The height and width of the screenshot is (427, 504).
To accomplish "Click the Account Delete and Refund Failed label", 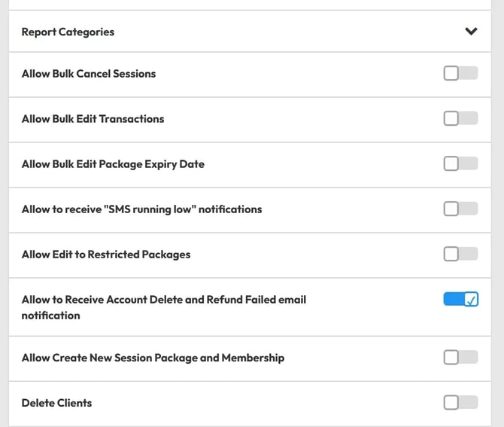I will tap(163, 300).
